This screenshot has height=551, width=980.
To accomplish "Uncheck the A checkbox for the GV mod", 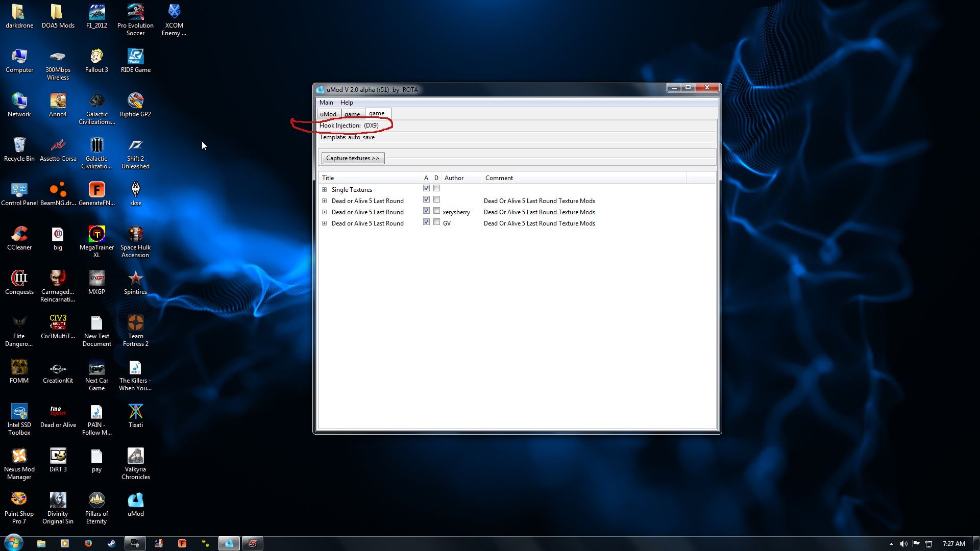I will (426, 222).
